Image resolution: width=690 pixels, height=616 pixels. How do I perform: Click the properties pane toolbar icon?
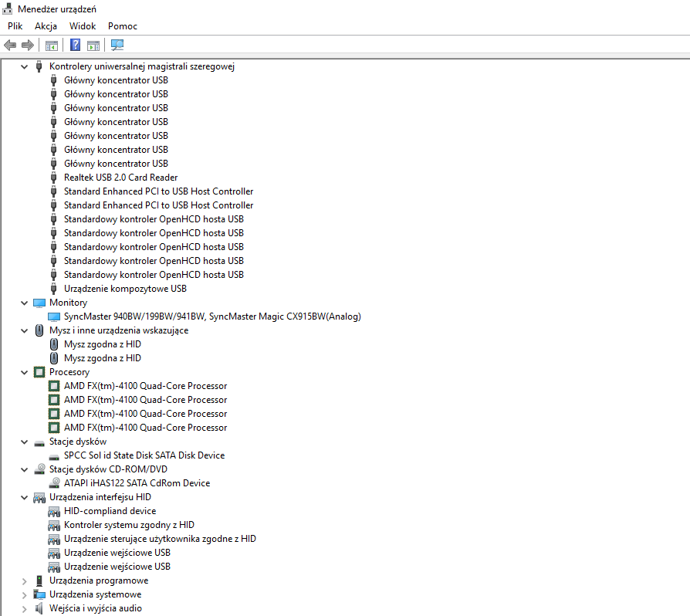[x=93, y=46]
